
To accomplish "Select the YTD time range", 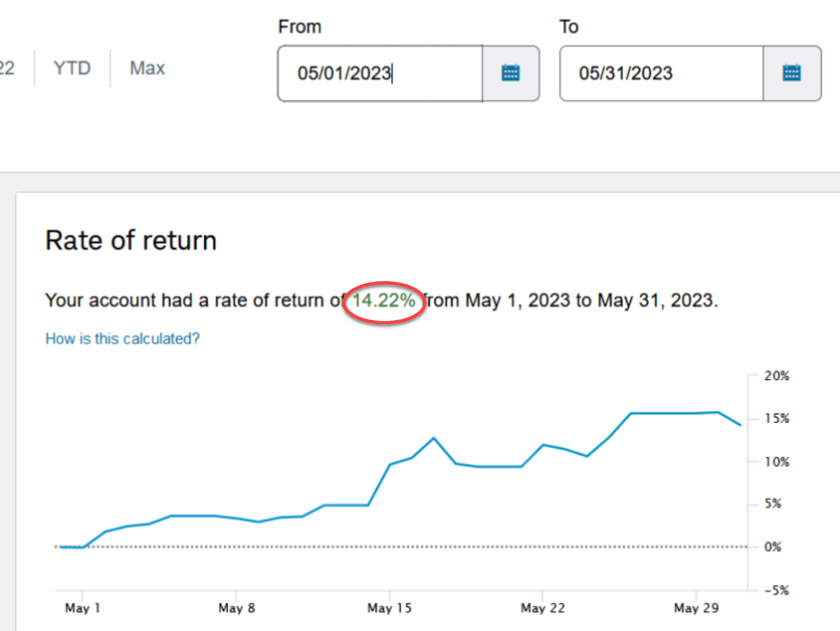I will point(72,68).
